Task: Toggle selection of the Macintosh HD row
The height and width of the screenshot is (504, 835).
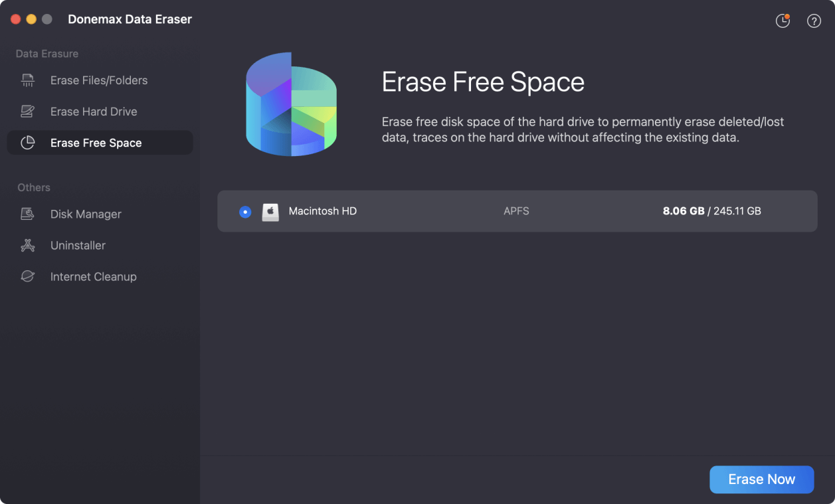Action: (465, 211)
